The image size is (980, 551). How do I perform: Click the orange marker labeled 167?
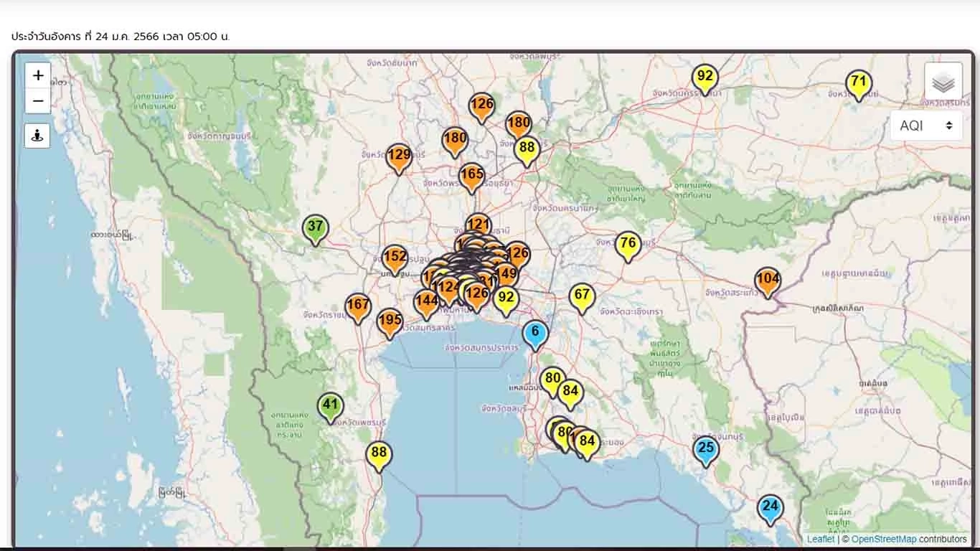coord(358,307)
